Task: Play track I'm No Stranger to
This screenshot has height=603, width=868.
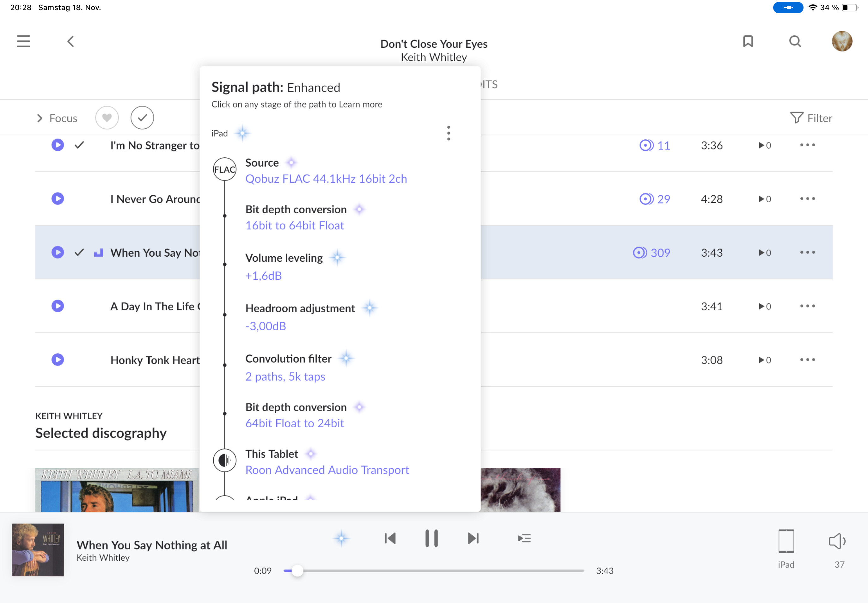Action: point(58,145)
